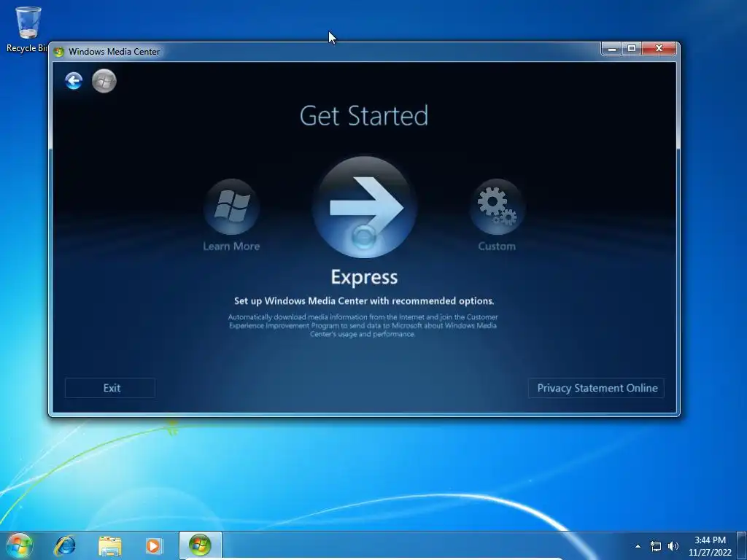Exit Windows Media Center setup
This screenshot has height=560, width=747.
[x=110, y=388]
